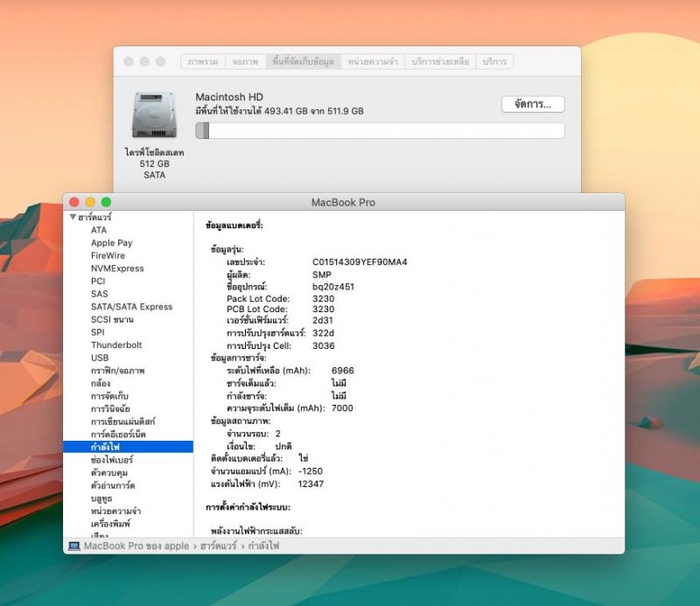Viewport: 700px width, 606px height.
Task: Click Cell revision value 3036
Action: point(323,345)
